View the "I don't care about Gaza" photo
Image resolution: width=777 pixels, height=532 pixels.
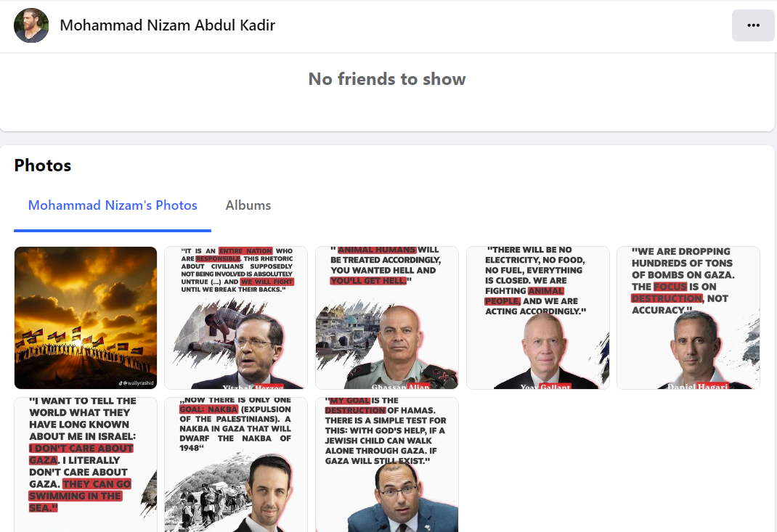click(x=86, y=465)
